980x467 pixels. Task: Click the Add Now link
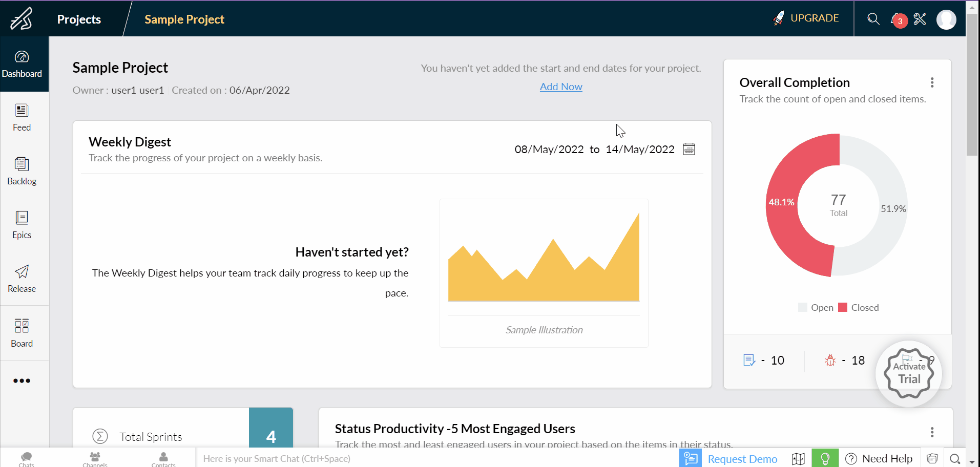click(561, 87)
